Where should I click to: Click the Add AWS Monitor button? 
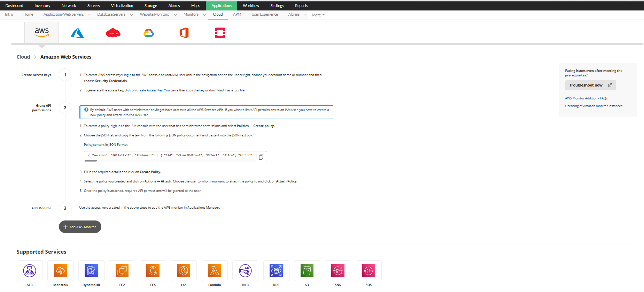80,227
